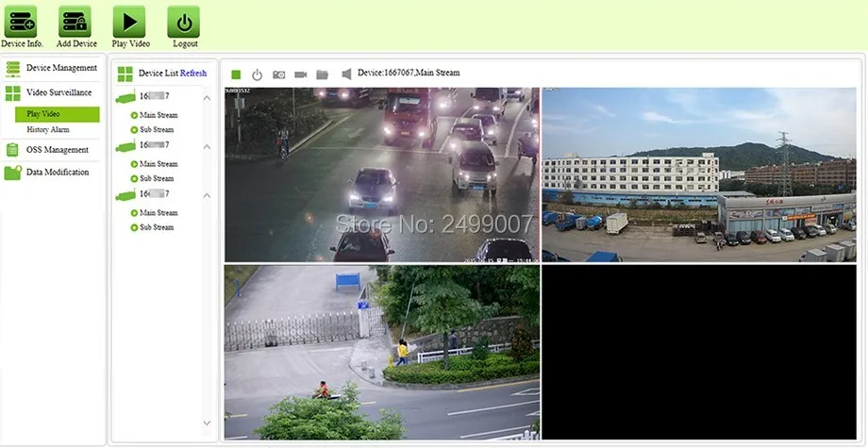Play Main Stream of third device

click(154, 212)
